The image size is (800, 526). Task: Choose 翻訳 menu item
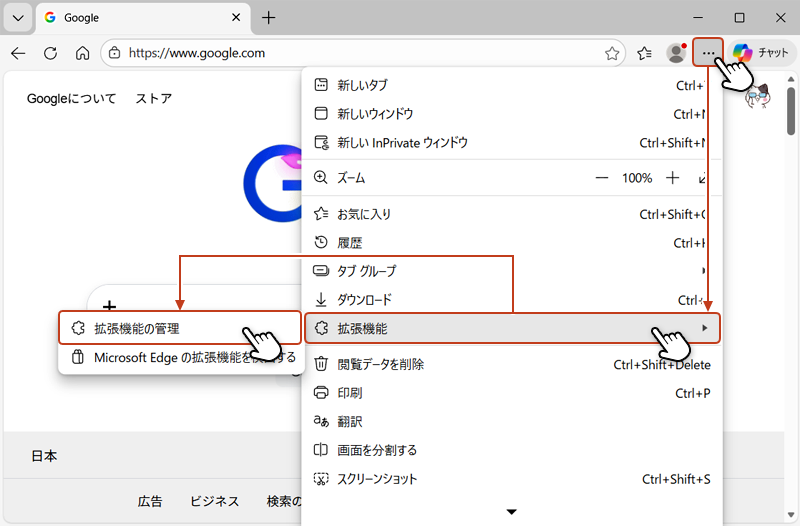point(512,421)
